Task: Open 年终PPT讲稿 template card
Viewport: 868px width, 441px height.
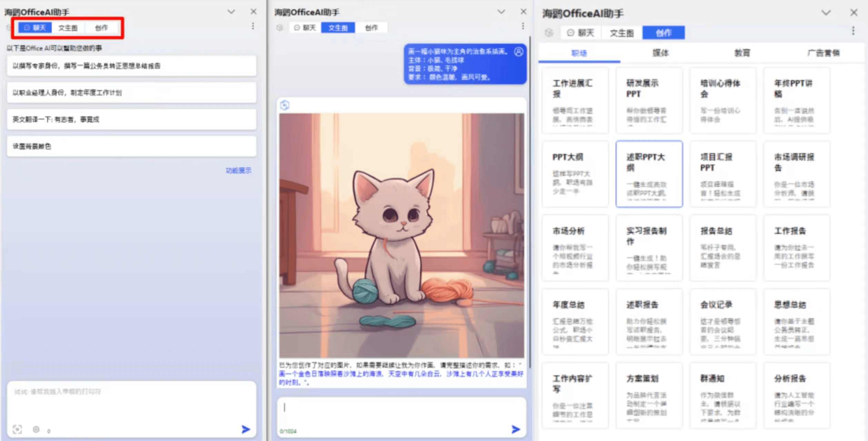Action: [797, 100]
